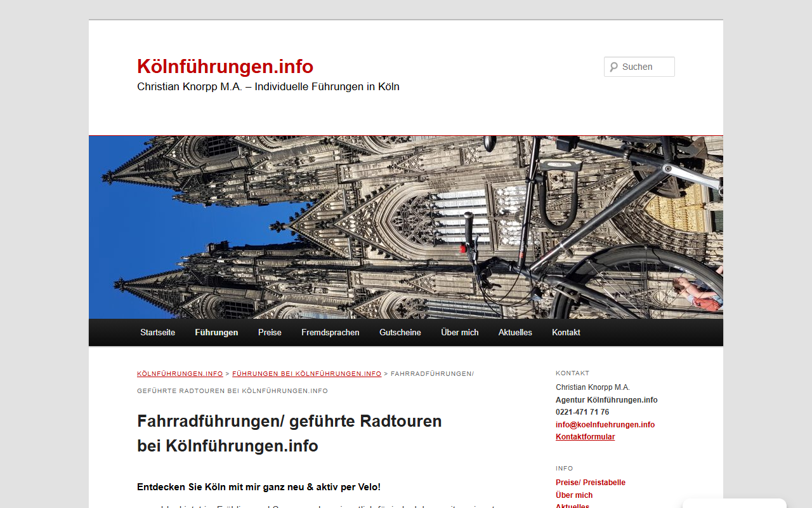The height and width of the screenshot is (508, 812).
Task: Click the info@koelnfuehrungen.info email link
Action: point(605,425)
